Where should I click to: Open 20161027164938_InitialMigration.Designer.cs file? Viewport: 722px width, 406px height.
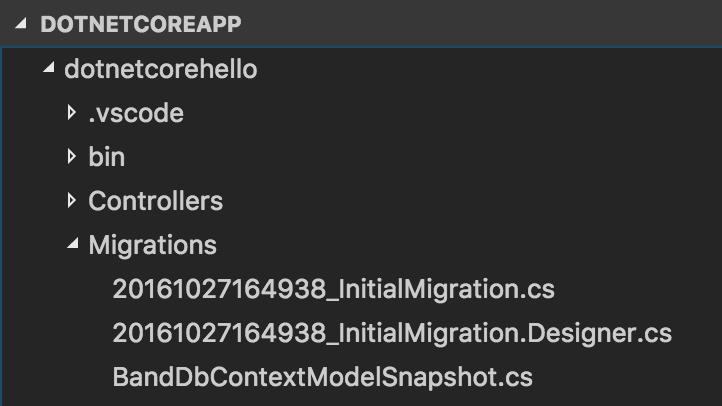[392, 333]
